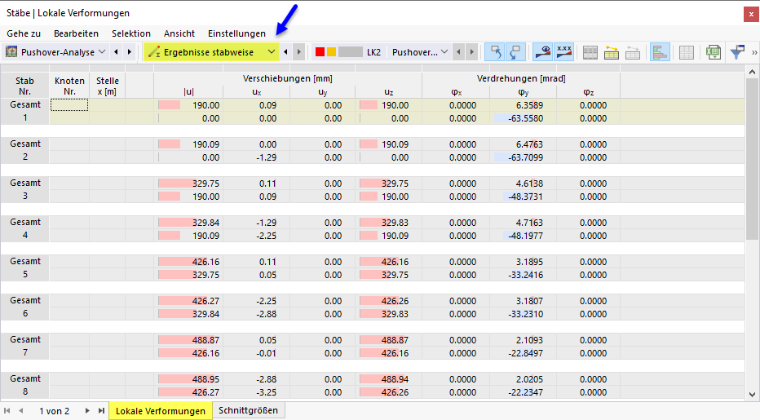Go to next table page
Viewport: 760px width, 420px height.
(87, 411)
